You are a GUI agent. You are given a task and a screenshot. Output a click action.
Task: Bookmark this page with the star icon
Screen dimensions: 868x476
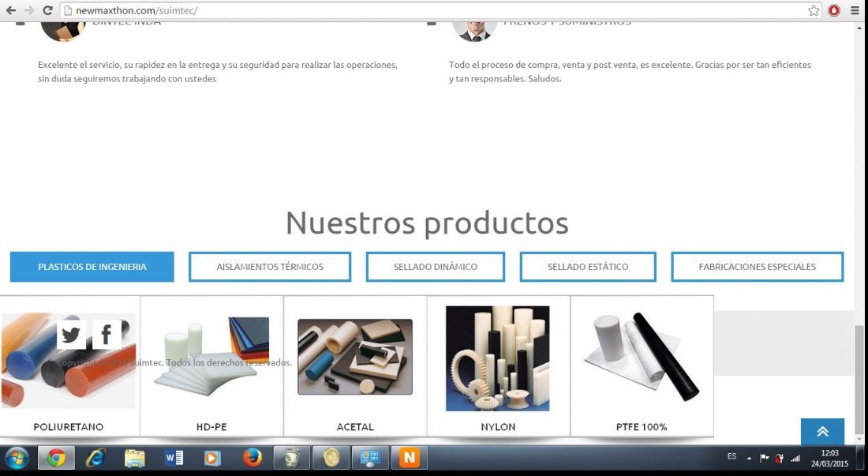(814, 10)
